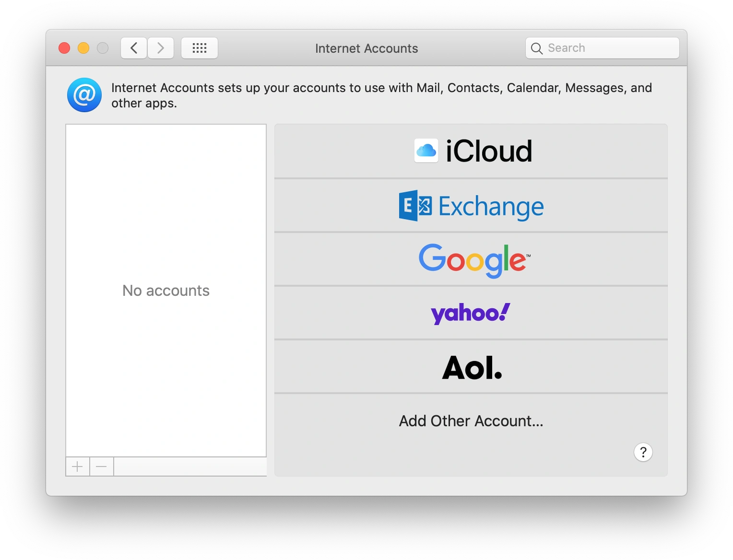Screen dimensions: 733x560
Task: Select the Yahoo! account option
Action: [471, 313]
